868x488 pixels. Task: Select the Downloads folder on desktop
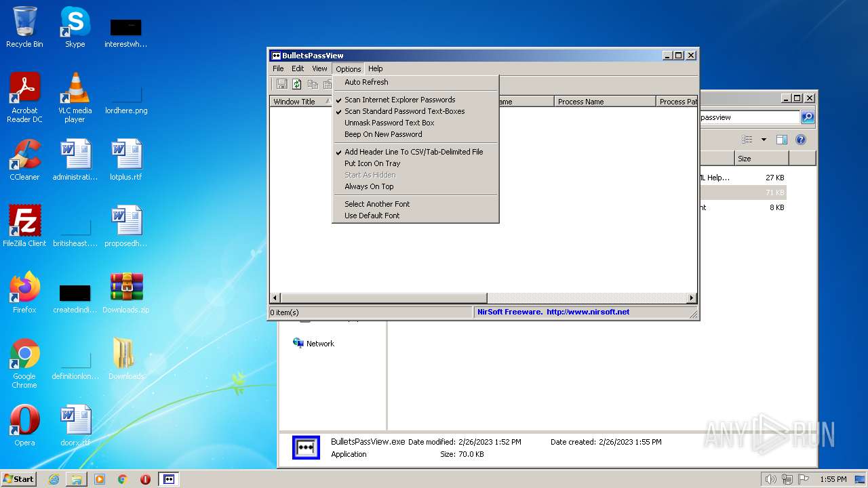(x=126, y=359)
